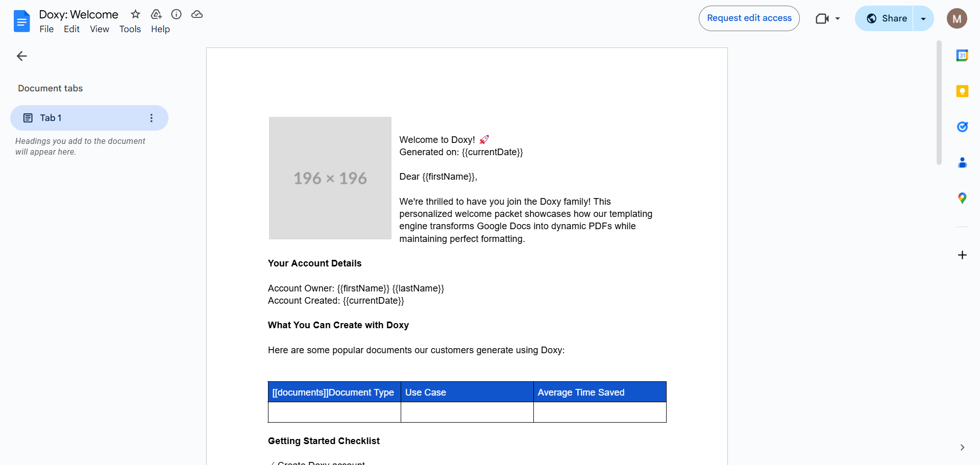Click the What You Can Create with Doxy heading
The height and width of the screenshot is (465, 980).
click(x=338, y=325)
